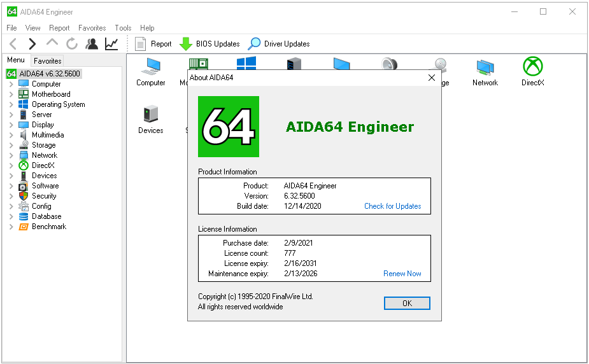The image size is (589, 364).
Task: Select Config in the menu tree
Action: tap(41, 206)
